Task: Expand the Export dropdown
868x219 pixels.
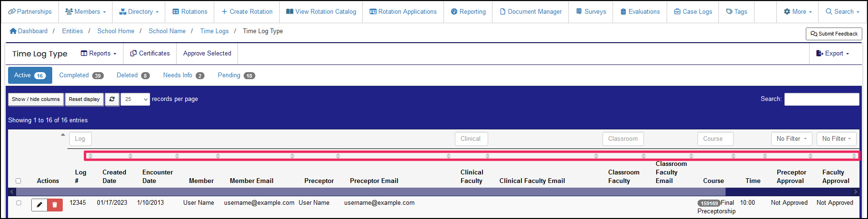Action: [833, 54]
